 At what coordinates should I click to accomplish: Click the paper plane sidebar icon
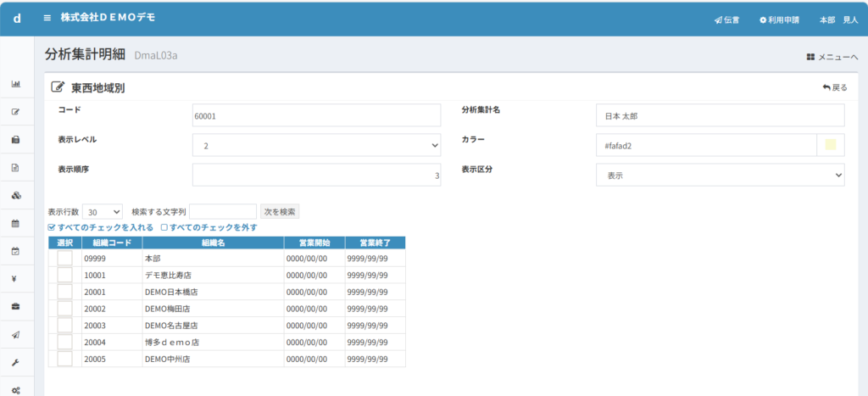point(15,334)
